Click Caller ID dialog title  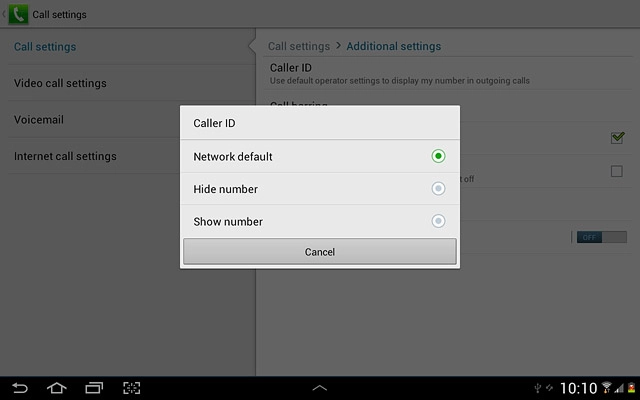[x=214, y=123]
